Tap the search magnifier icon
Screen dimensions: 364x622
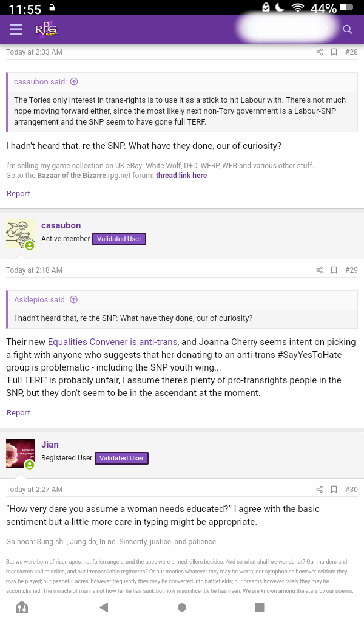(x=348, y=29)
